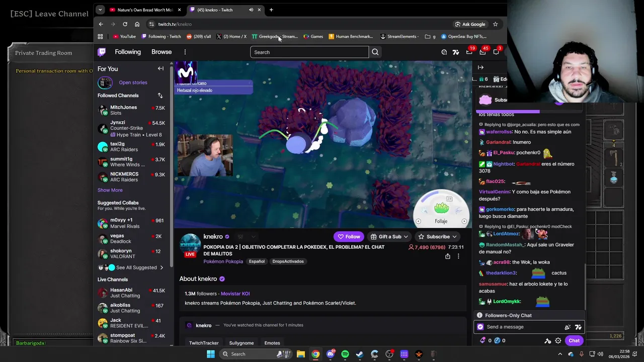Open the TwitchTracker panel tab
Image resolution: width=644 pixels, height=362 pixels.
point(204,343)
